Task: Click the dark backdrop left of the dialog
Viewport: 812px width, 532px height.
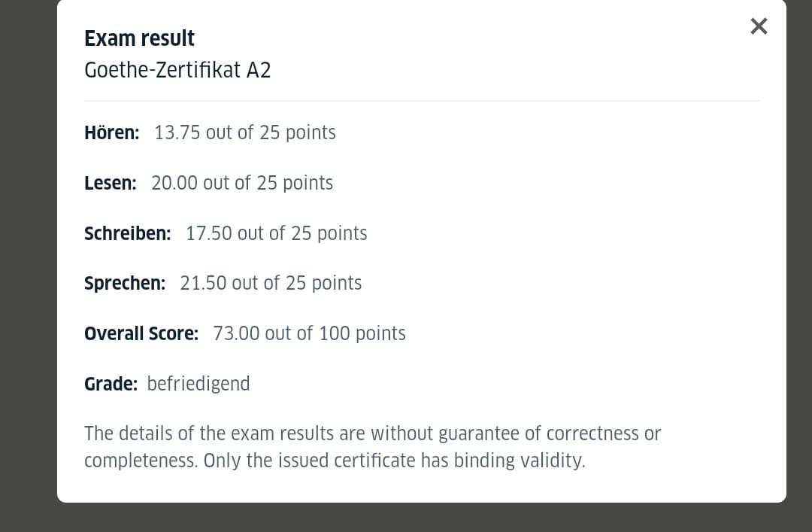Action: 28,263
